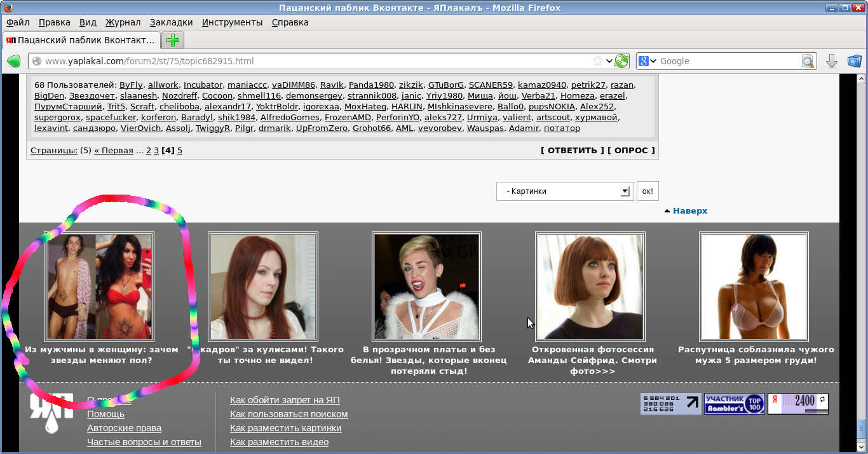Open the Аманда Сейфрид photo thumbnail
The height and width of the screenshot is (454, 868).
tap(591, 286)
